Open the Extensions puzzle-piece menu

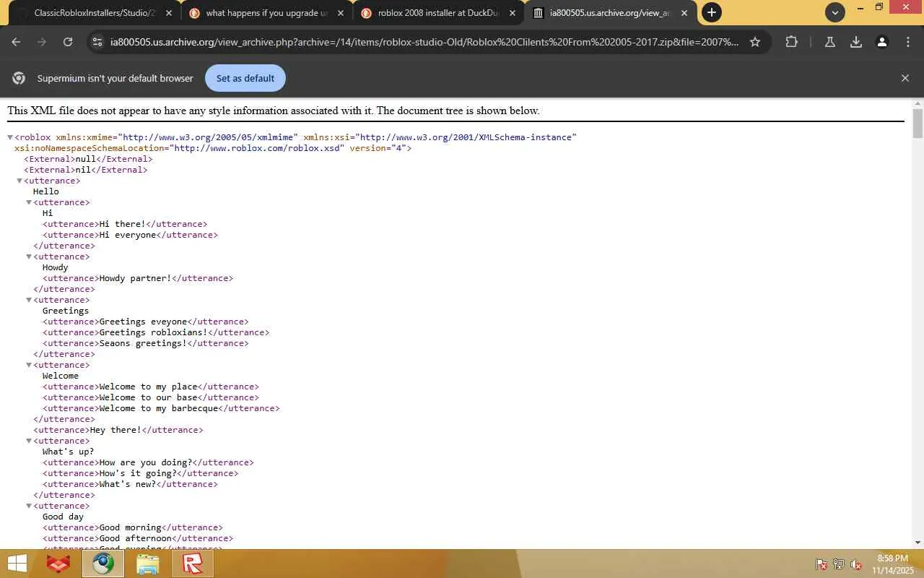pos(791,42)
